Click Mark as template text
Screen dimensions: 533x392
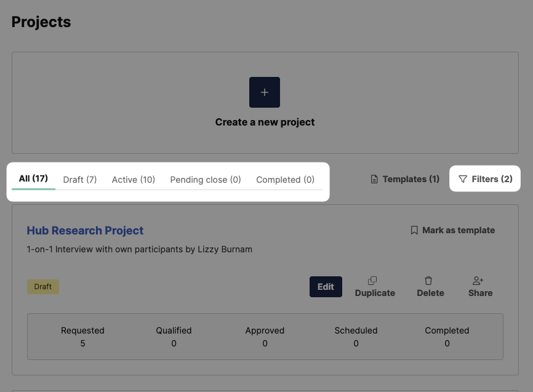tap(458, 230)
